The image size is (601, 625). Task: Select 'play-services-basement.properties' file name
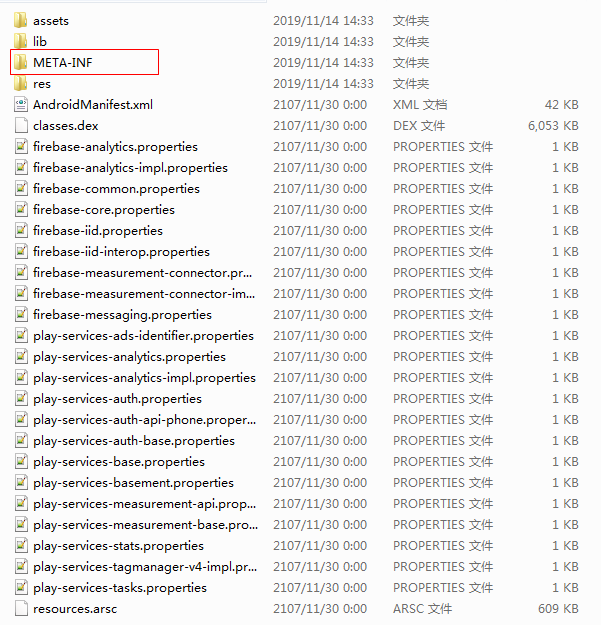click(x=133, y=483)
